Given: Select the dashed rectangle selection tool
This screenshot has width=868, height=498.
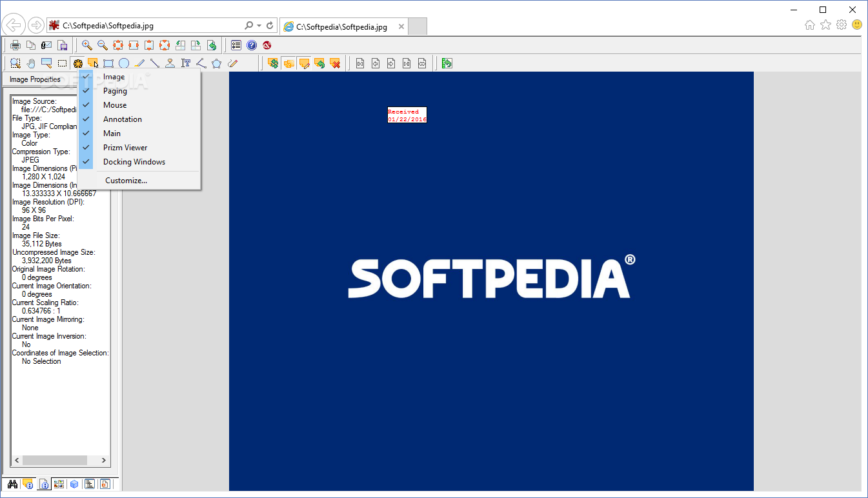Looking at the screenshot, I should pyautogui.click(x=62, y=63).
